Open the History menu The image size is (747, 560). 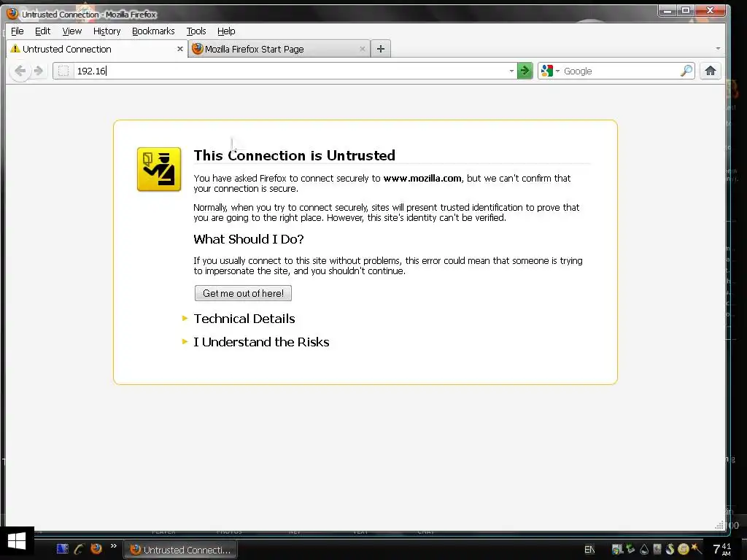[107, 31]
